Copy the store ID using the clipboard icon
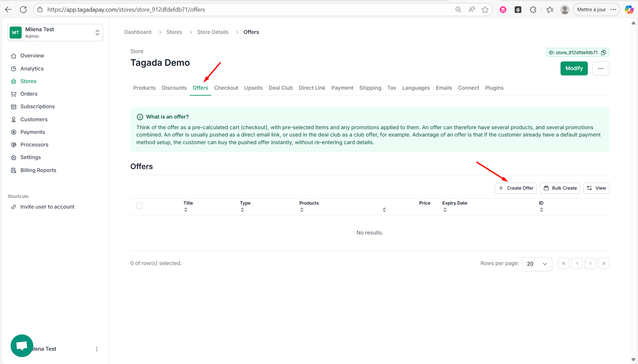This screenshot has height=364, width=638. click(603, 52)
